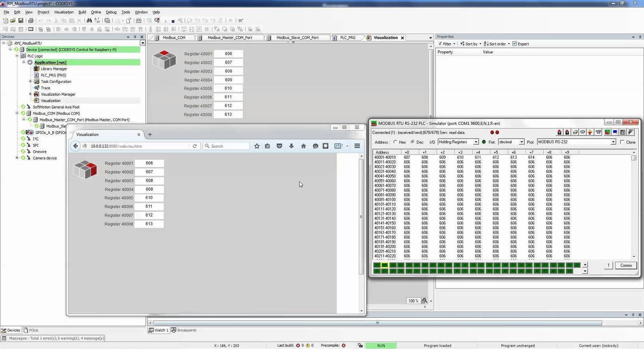Screen dimensions: 644x349
Task: Click the Find binoculars icon
Action: coord(89,21)
